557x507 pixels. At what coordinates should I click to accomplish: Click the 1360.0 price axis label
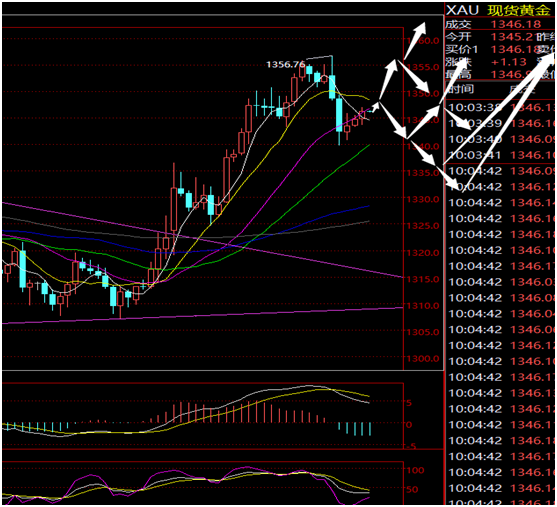(x=423, y=41)
